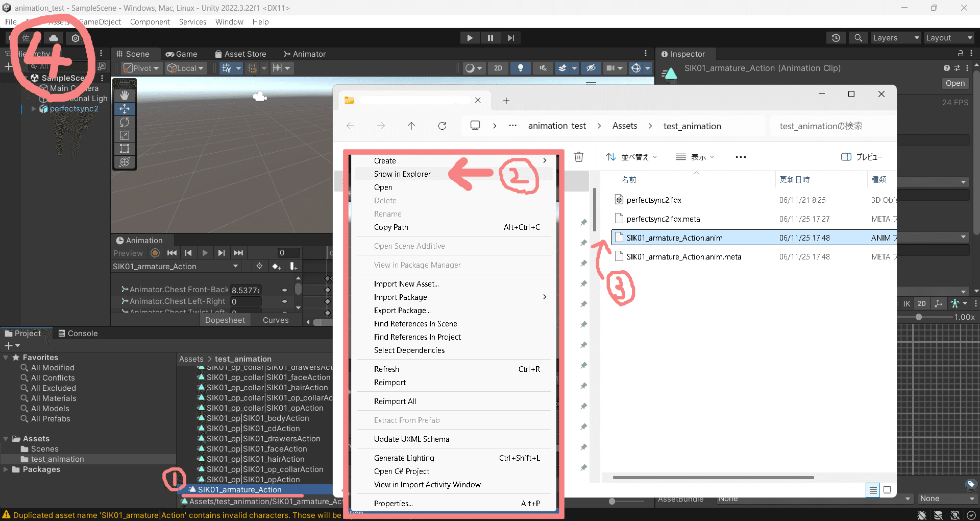The image size is (980, 521).
Task: Switch to the Game tab
Action: tap(181, 54)
